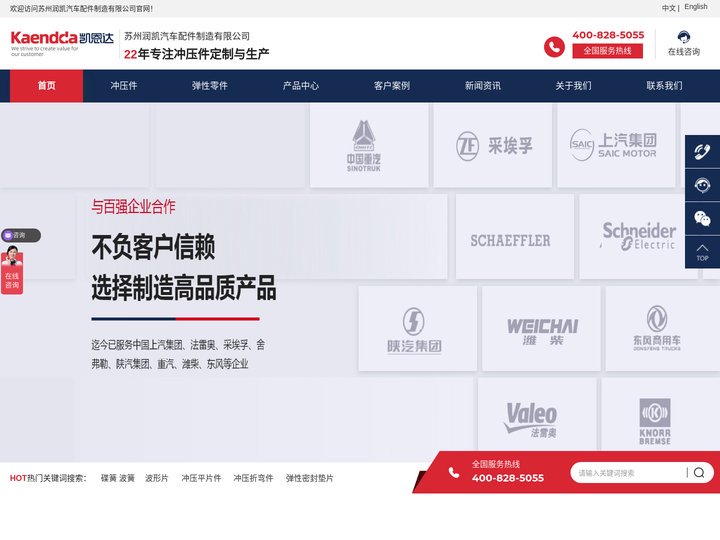
Task: Open the 产品中心 menu item
Action: [x=301, y=86]
